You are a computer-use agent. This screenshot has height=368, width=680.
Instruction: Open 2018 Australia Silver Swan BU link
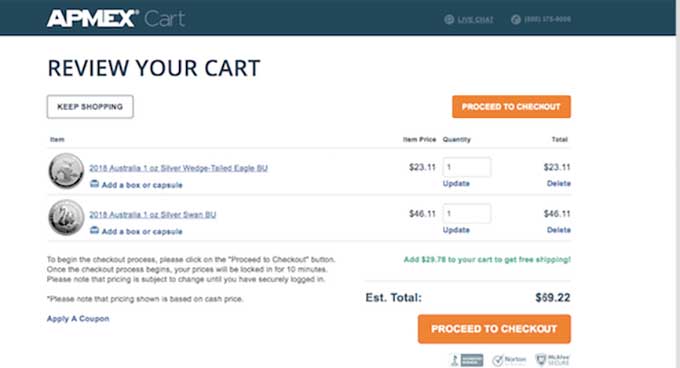tap(153, 215)
